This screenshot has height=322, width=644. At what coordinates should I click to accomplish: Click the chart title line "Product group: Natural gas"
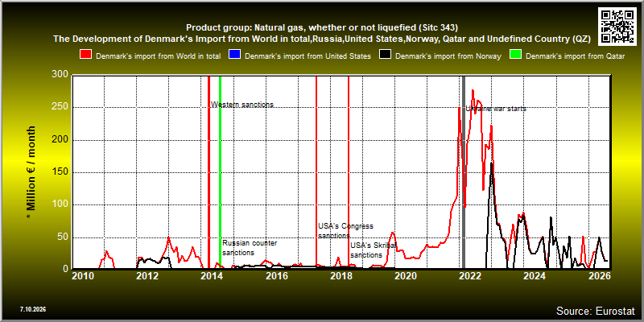click(321, 27)
